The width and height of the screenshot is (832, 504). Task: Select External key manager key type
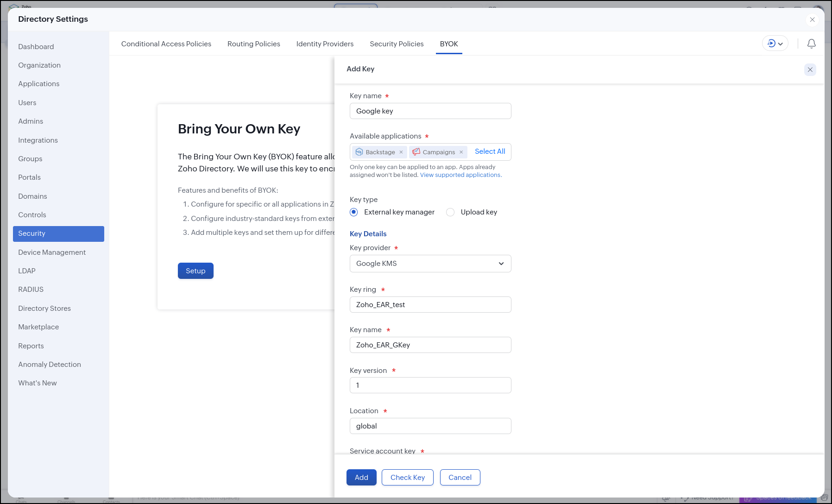click(x=354, y=212)
